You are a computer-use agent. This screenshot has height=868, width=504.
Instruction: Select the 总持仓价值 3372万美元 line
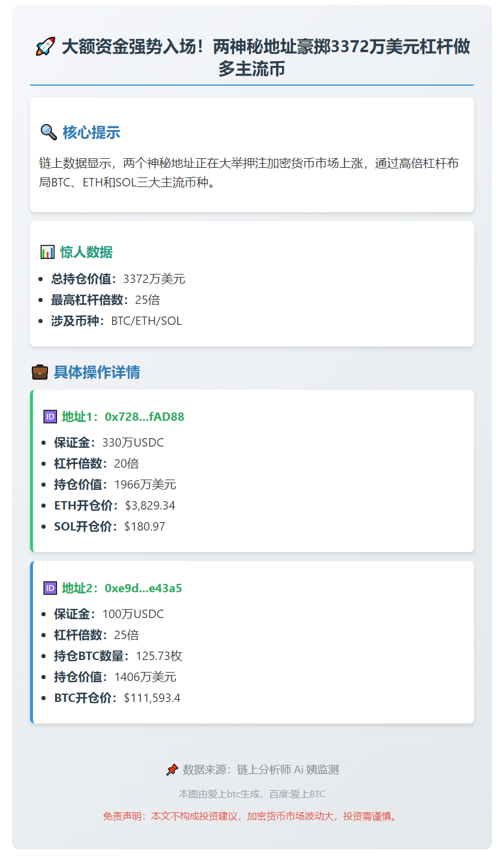(x=118, y=279)
